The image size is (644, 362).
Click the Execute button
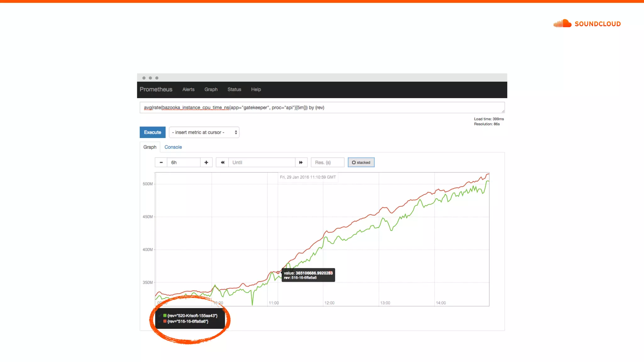point(153,132)
